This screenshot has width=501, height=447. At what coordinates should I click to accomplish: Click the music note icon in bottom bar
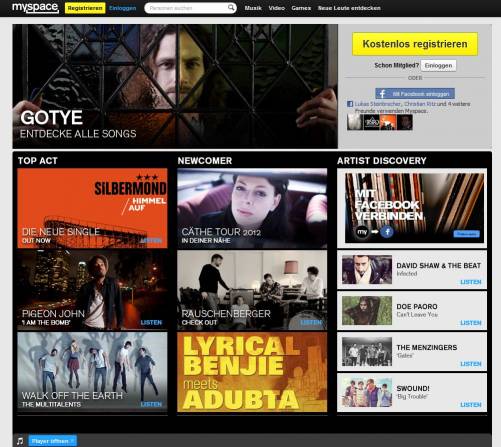click(20, 441)
